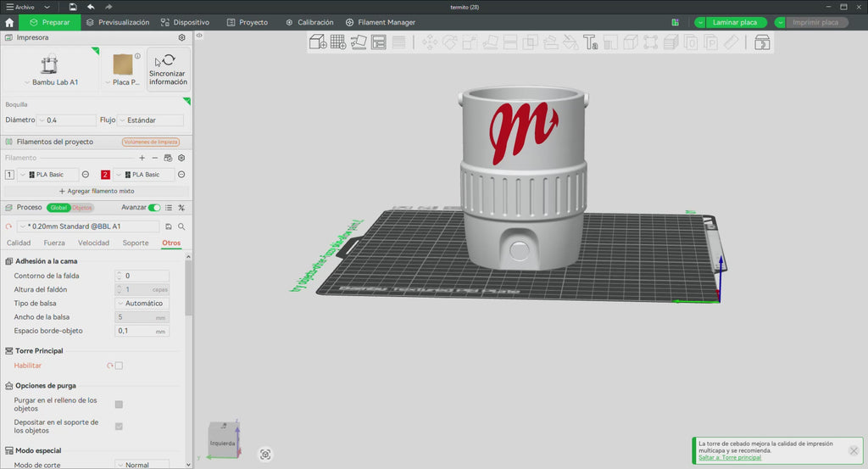Screen dimensions: 868x469
Task: Open filament 2 PLA Basic dropdown
Action: (144, 175)
